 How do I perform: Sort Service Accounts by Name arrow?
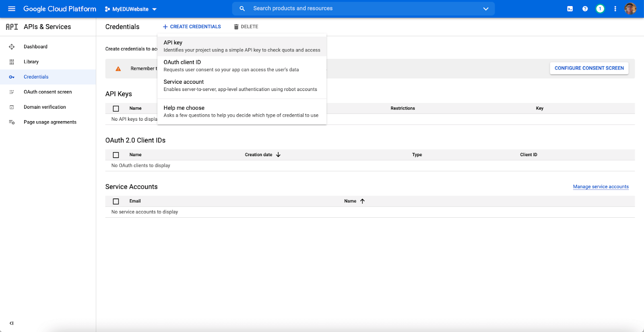[x=362, y=201]
